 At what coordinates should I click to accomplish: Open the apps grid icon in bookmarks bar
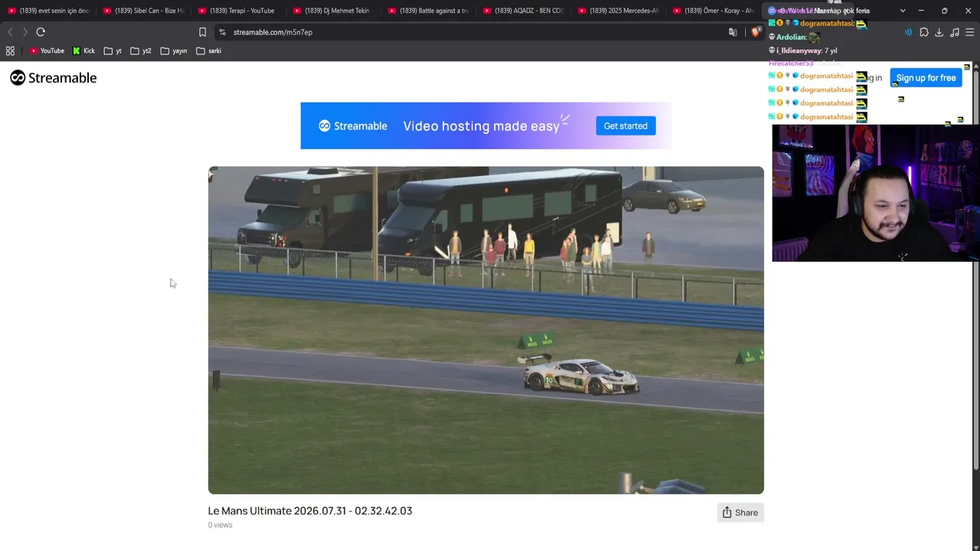click(x=10, y=51)
